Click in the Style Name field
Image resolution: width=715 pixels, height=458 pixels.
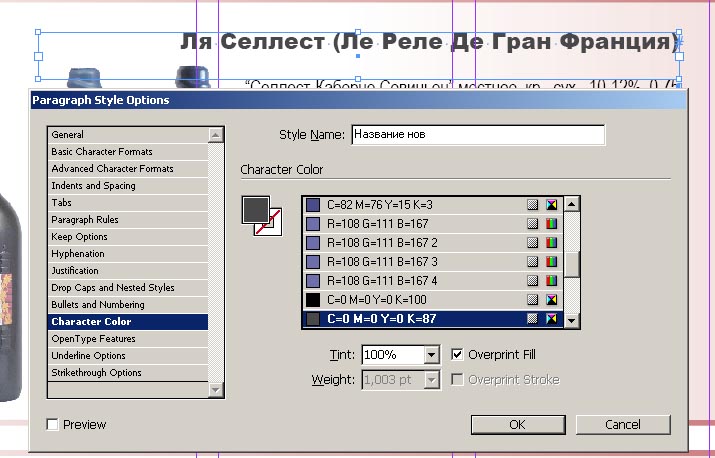(x=478, y=135)
